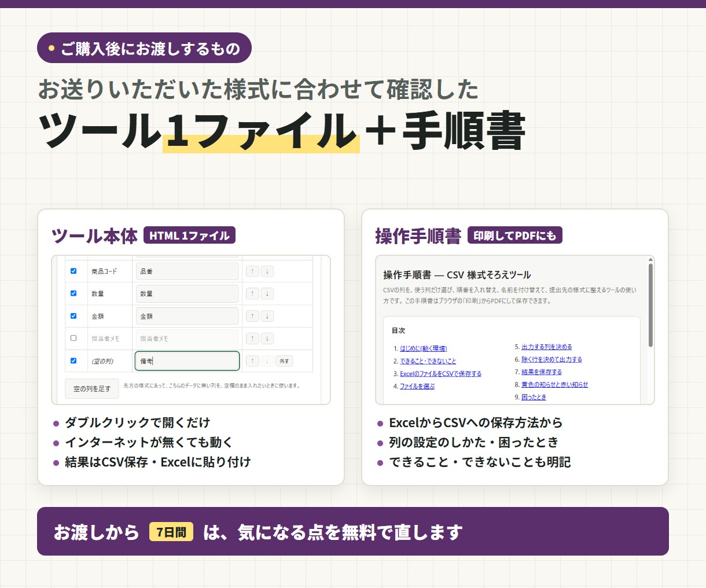Click ExcelからCSVへの保存方法から bullet
The image size is (706, 588).
click(476, 422)
